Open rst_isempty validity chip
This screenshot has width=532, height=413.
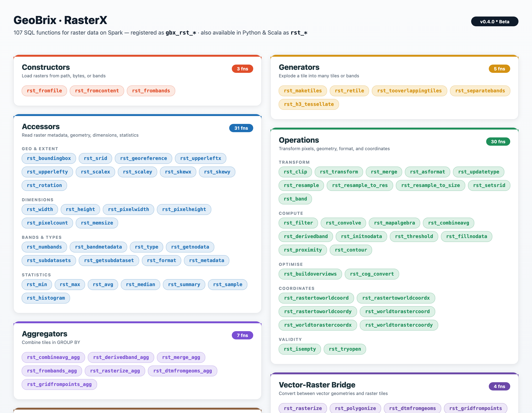click(x=300, y=349)
